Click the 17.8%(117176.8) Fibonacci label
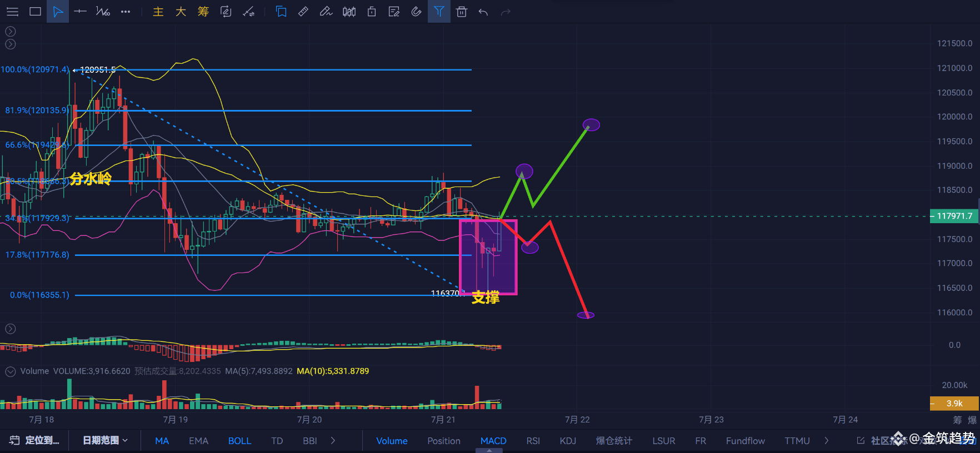The image size is (980, 453). point(37,255)
